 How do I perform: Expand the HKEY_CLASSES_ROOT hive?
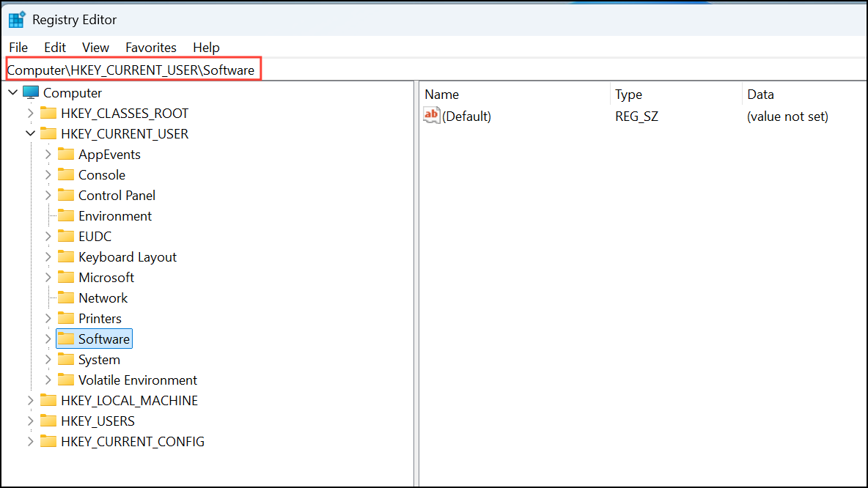click(x=31, y=114)
